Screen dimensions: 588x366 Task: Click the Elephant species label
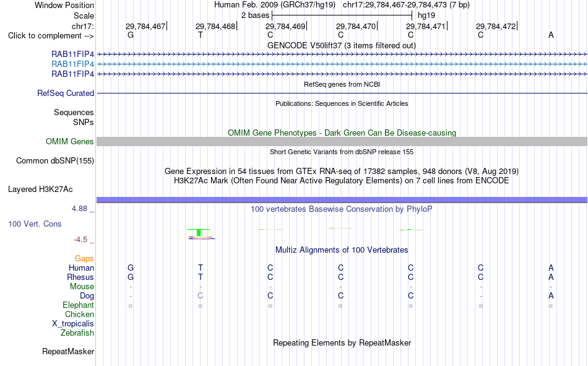point(79,305)
